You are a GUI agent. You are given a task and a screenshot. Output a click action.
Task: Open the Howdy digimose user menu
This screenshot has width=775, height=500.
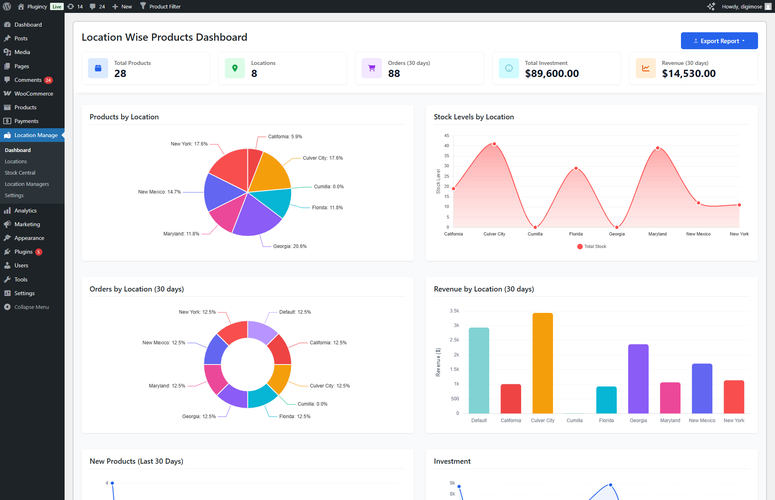(746, 6)
